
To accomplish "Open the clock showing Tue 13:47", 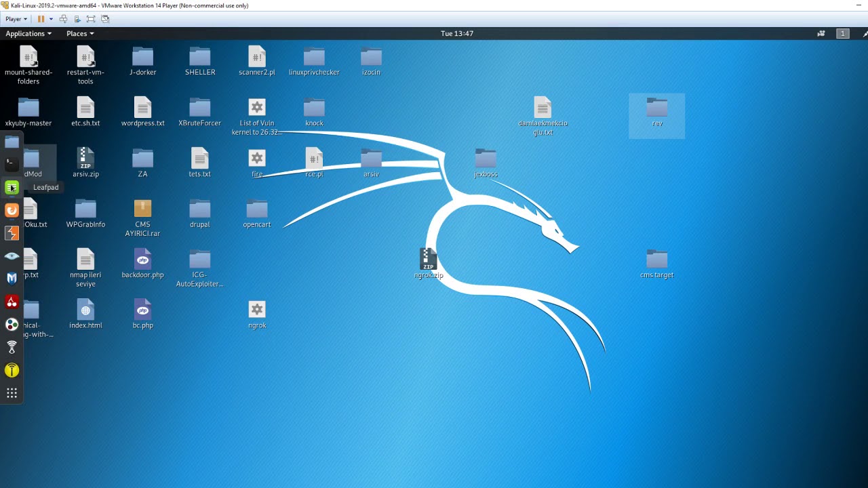I will click(457, 33).
